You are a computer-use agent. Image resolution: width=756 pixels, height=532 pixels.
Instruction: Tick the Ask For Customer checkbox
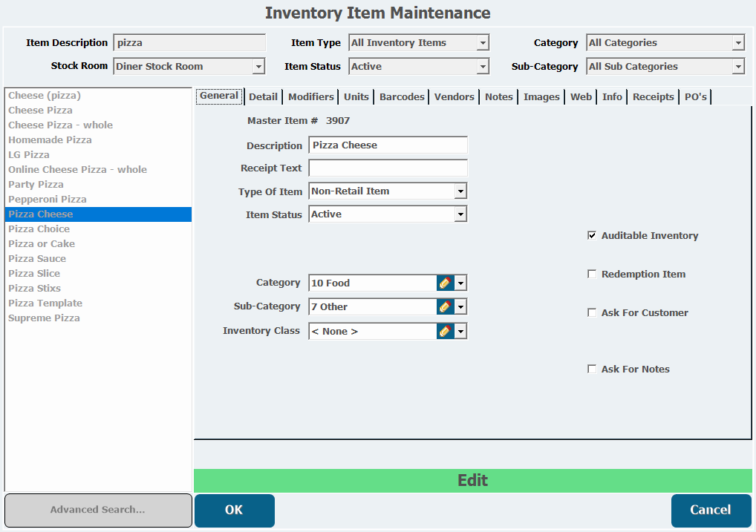pyautogui.click(x=592, y=312)
